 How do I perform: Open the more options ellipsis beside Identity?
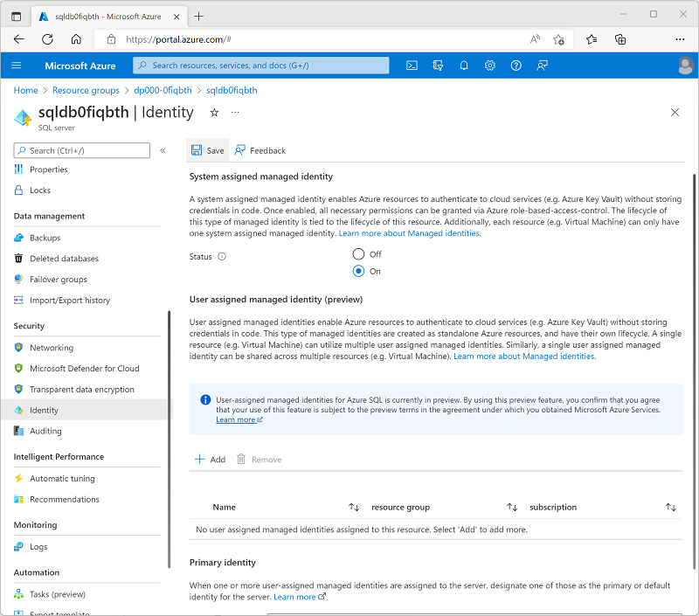pyautogui.click(x=235, y=113)
